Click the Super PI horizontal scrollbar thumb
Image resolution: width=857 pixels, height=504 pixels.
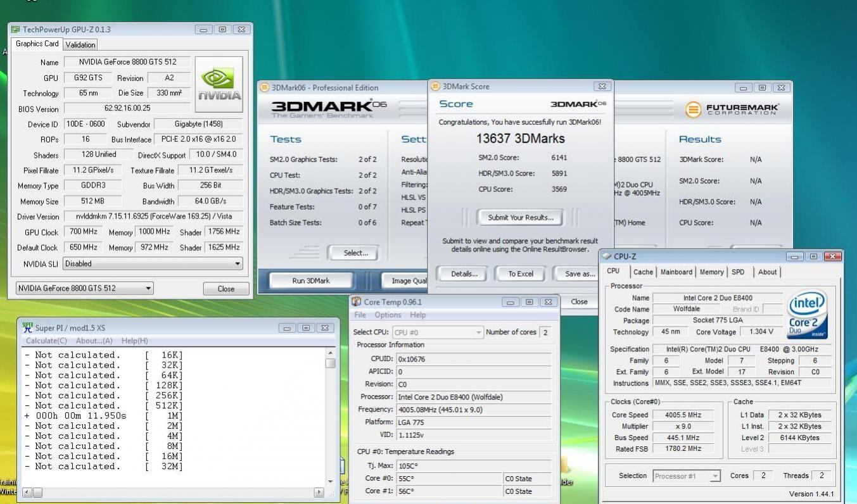37,492
